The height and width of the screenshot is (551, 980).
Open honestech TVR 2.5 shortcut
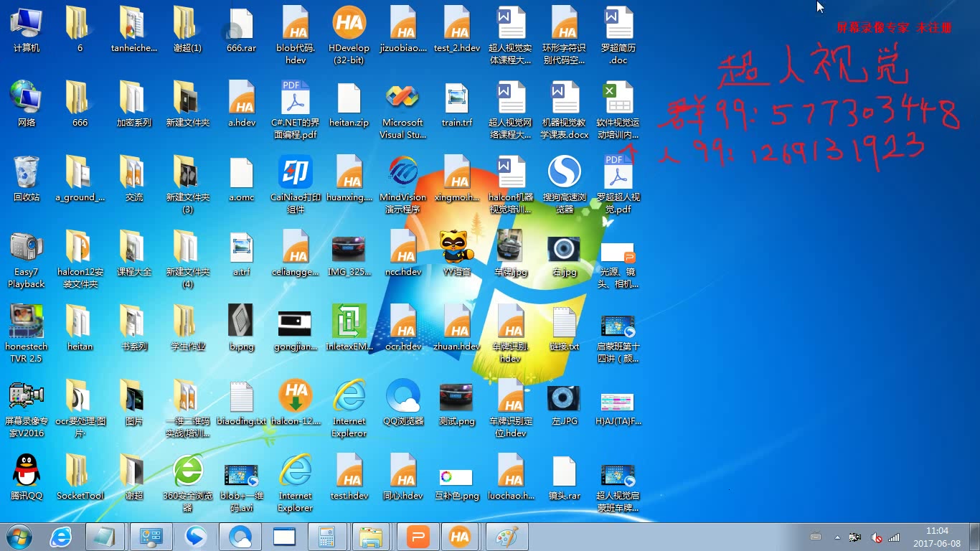click(x=27, y=334)
